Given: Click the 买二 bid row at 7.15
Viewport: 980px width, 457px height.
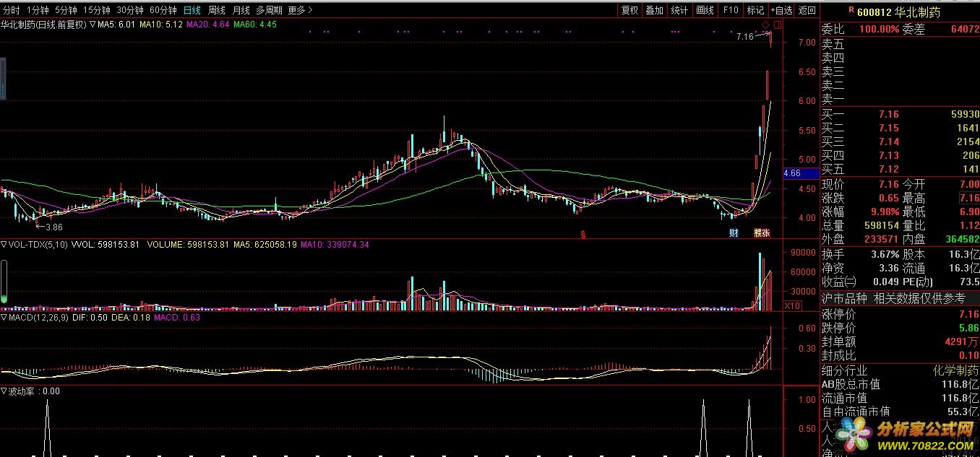Looking at the screenshot, I should point(900,128).
